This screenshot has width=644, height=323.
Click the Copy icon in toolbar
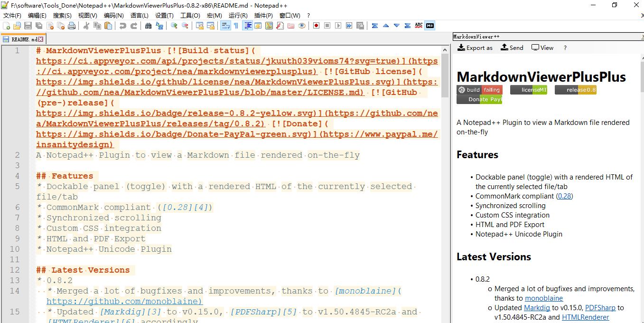tap(97, 26)
